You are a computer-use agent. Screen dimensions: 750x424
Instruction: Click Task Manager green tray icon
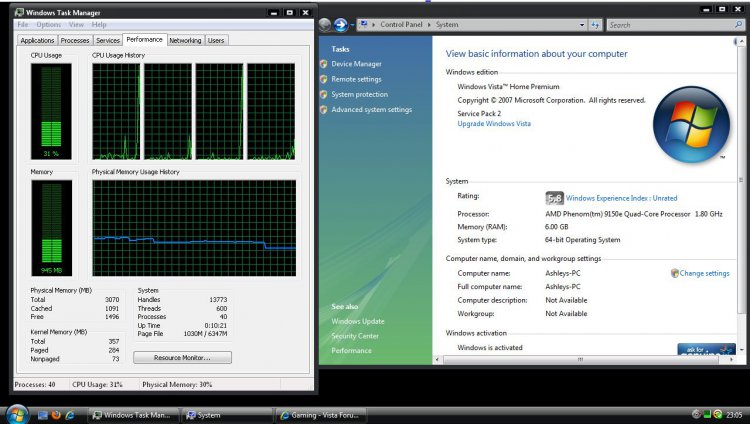pos(707,415)
